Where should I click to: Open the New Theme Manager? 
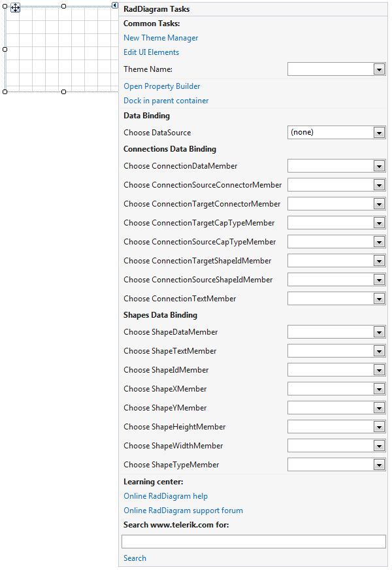(161, 37)
